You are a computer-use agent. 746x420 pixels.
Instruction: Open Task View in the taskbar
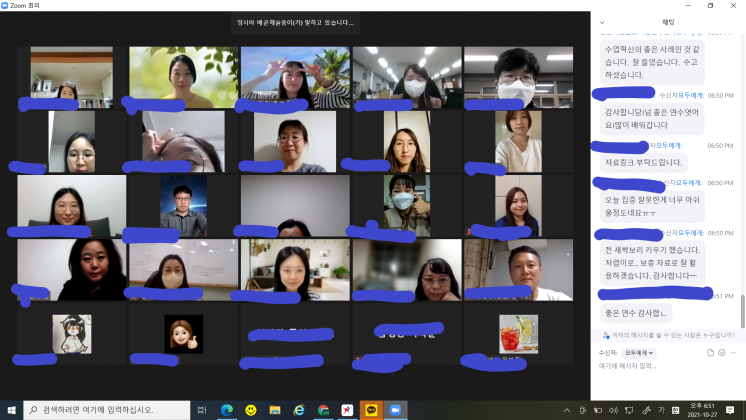(201, 410)
